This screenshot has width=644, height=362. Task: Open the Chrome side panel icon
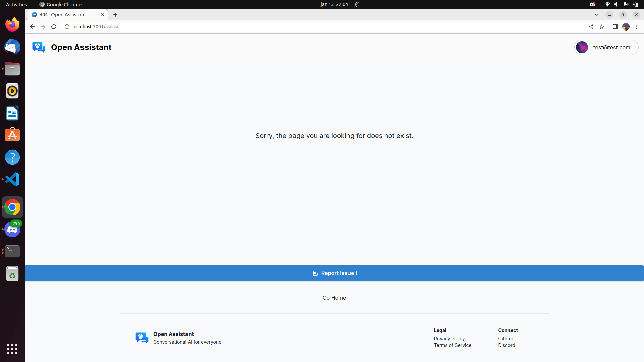click(615, 27)
